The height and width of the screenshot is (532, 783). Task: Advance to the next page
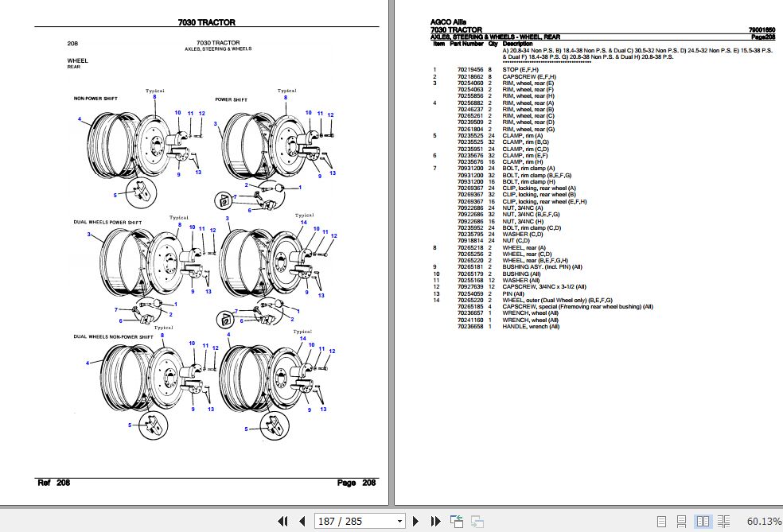(x=416, y=521)
